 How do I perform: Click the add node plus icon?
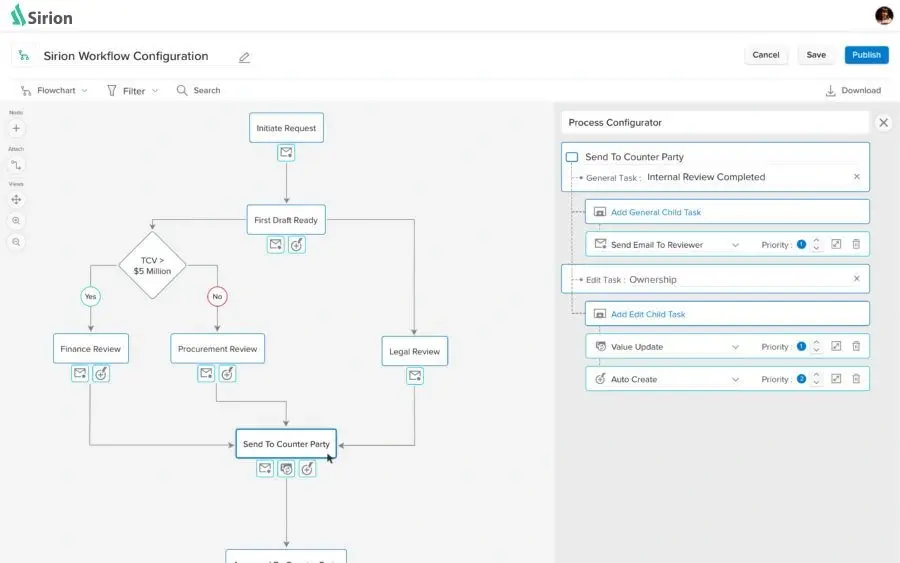pyautogui.click(x=16, y=128)
